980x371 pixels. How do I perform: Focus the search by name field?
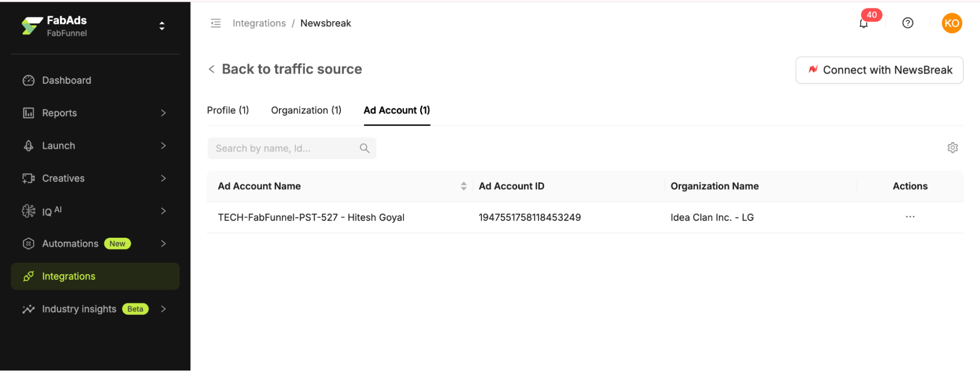(x=284, y=148)
